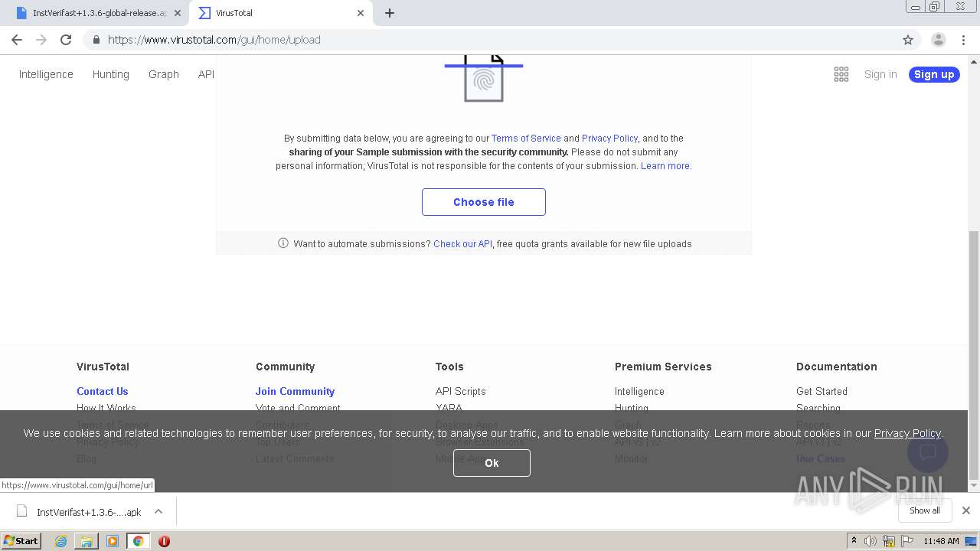Viewport: 980px width, 551px height.
Task: Expand the download item options chevron
Action: [158, 512]
